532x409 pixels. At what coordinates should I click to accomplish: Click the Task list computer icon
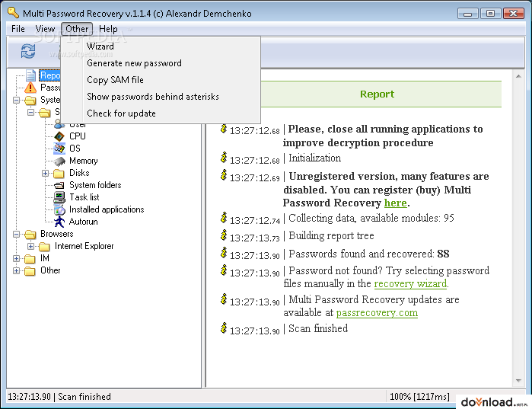(x=59, y=197)
